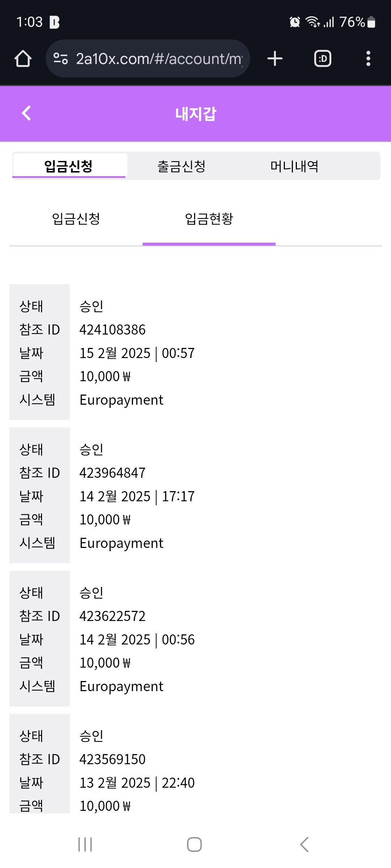Click the address bar URL field
Image resolution: width=391 pixels, height=868 pixels.
coord(159,59)
